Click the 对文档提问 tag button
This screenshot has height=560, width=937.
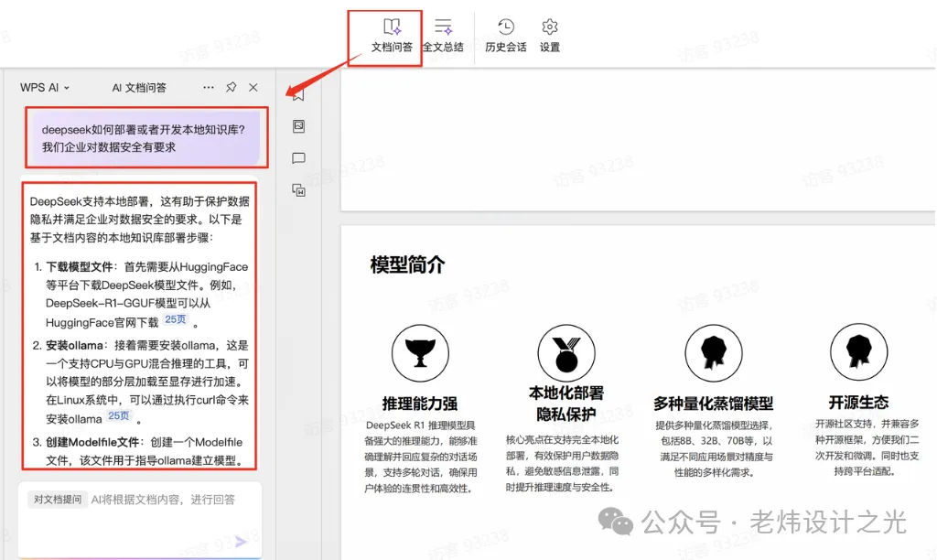pos(58,499)
